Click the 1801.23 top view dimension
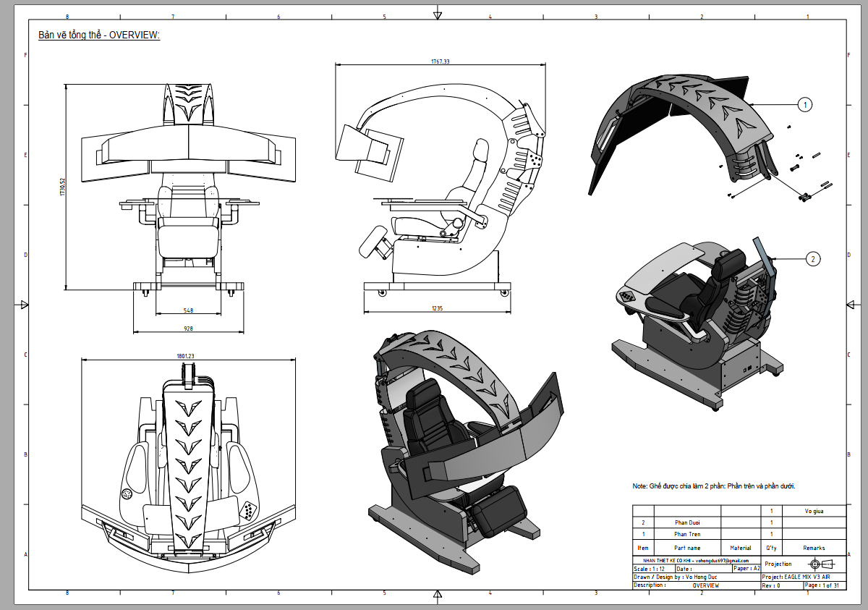The width and height of the screenshot is (868, 610). tap(186, 355)
